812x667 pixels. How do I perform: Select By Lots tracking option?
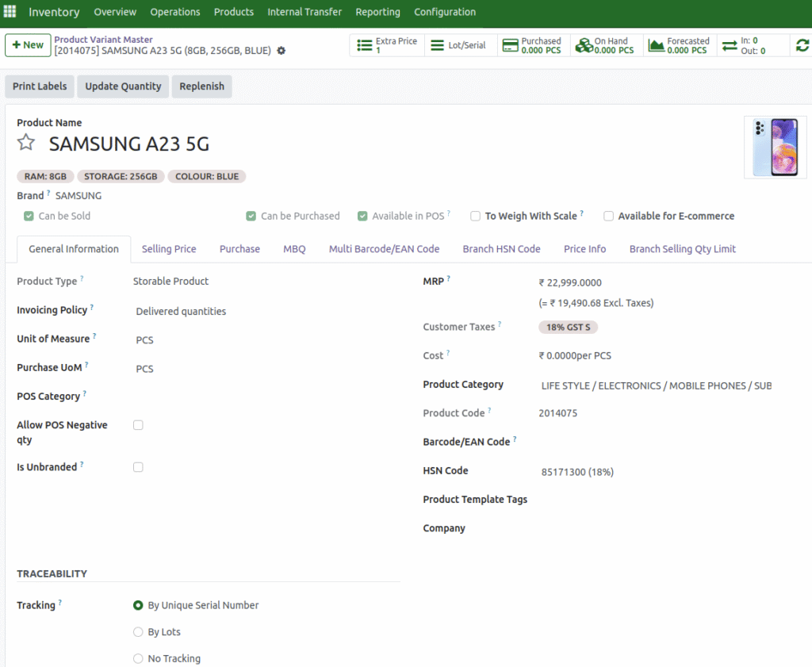click(139, 632)
